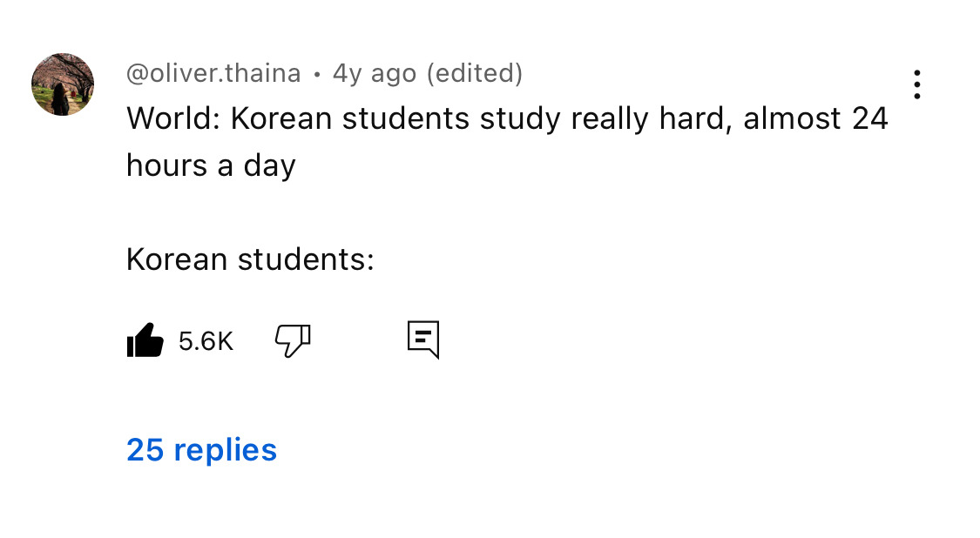Image resolution: width=980 pixels, height=538 pixels.
Task: Dislike the comment with thumbs-down icon
Action: click(x=293, y=340)
